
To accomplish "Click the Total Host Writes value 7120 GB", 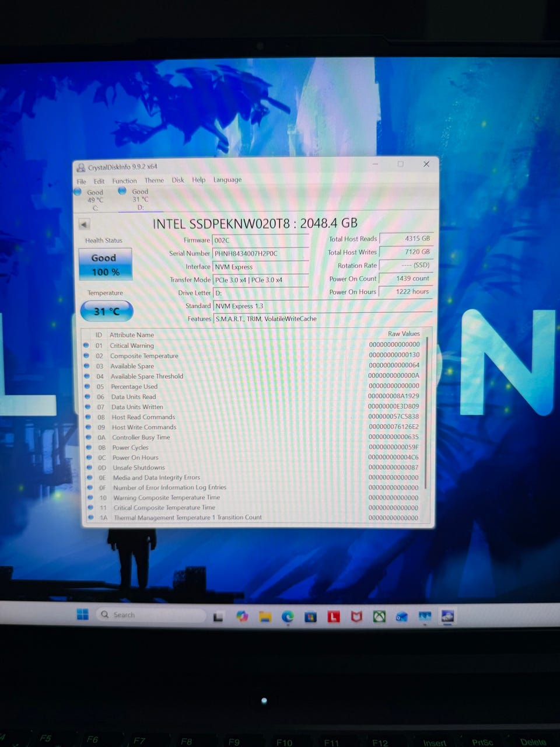I will click(406, 252).
